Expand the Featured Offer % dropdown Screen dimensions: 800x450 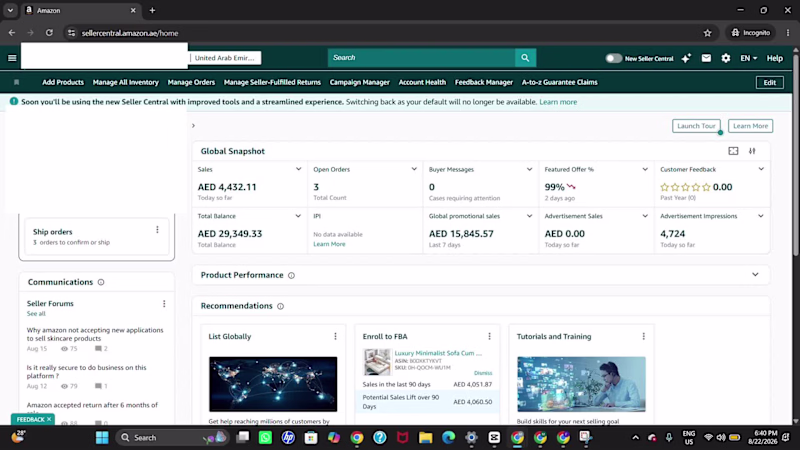645,169
